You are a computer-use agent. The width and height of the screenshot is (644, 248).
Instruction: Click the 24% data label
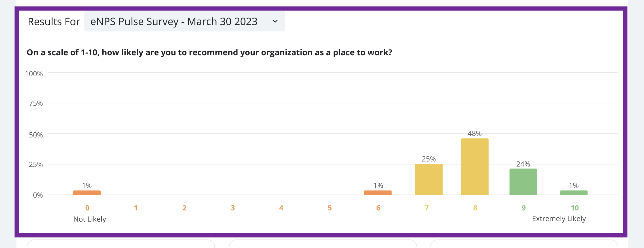click(x=523, y=164)
